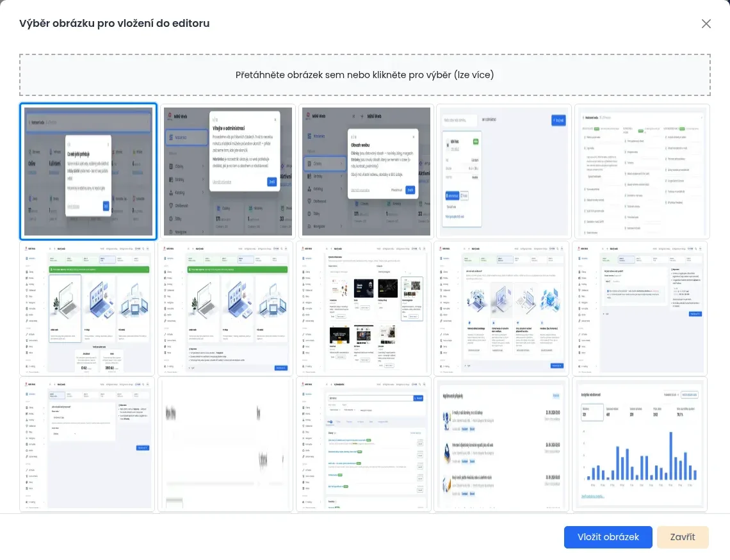Click the "Zavřít" button
The height and width of the screenshot is (560, 730).
point(683,537)
